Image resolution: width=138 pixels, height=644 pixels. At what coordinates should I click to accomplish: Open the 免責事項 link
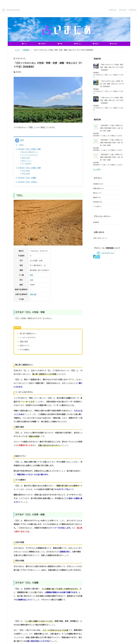pos(96,222)
